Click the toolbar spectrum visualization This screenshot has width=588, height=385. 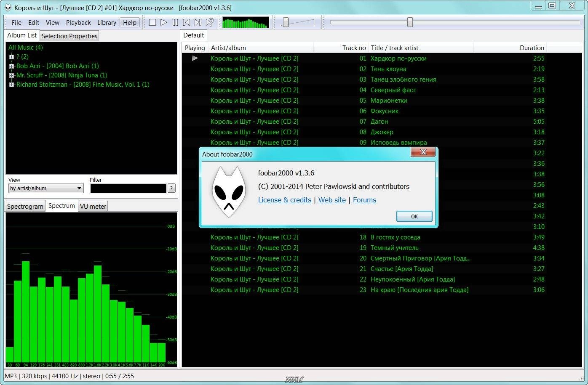click(246, 22)
